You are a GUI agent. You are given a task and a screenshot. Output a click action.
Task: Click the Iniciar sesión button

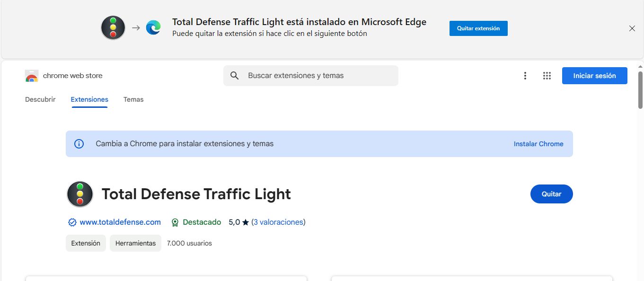594,76
